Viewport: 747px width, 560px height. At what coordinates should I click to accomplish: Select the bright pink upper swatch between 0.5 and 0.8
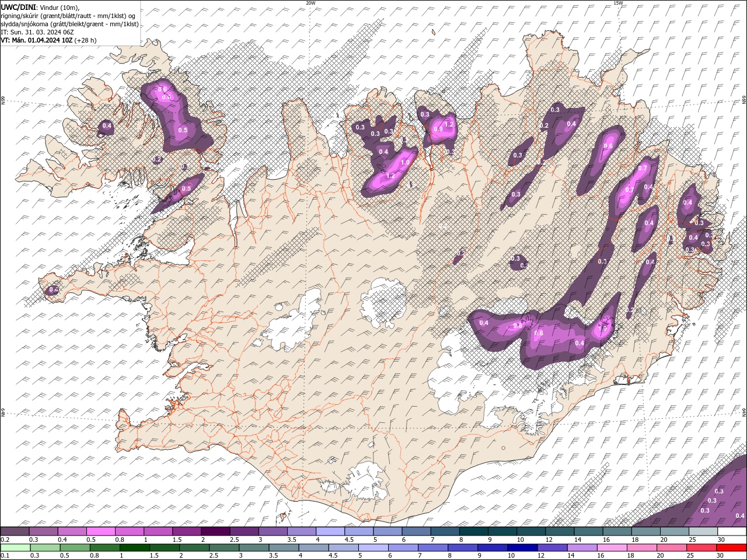pos(101,531)
